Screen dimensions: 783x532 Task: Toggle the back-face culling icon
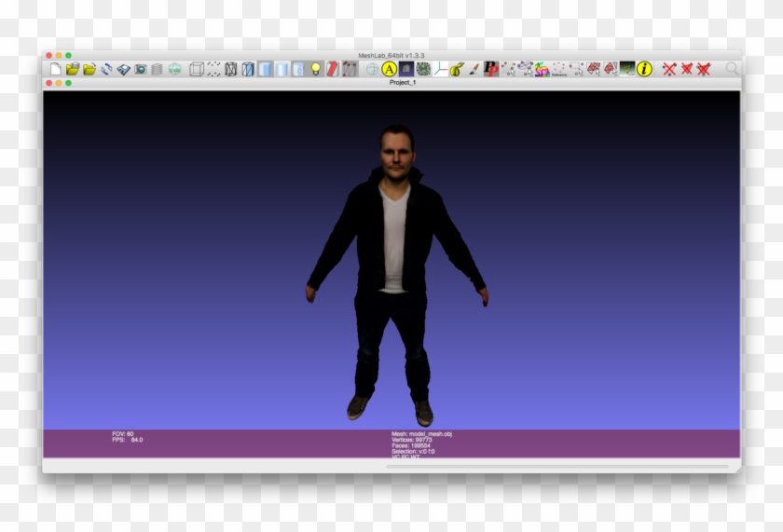(350, 69)
